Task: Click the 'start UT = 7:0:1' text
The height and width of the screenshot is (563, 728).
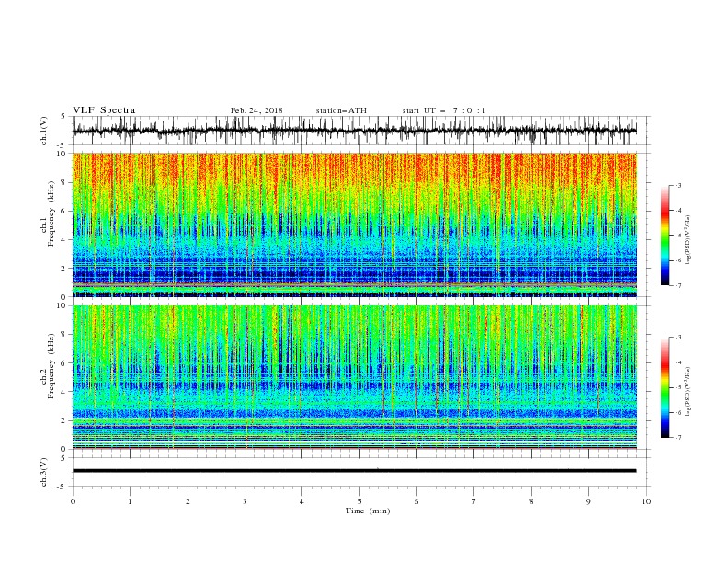Action: click(444, 110)
